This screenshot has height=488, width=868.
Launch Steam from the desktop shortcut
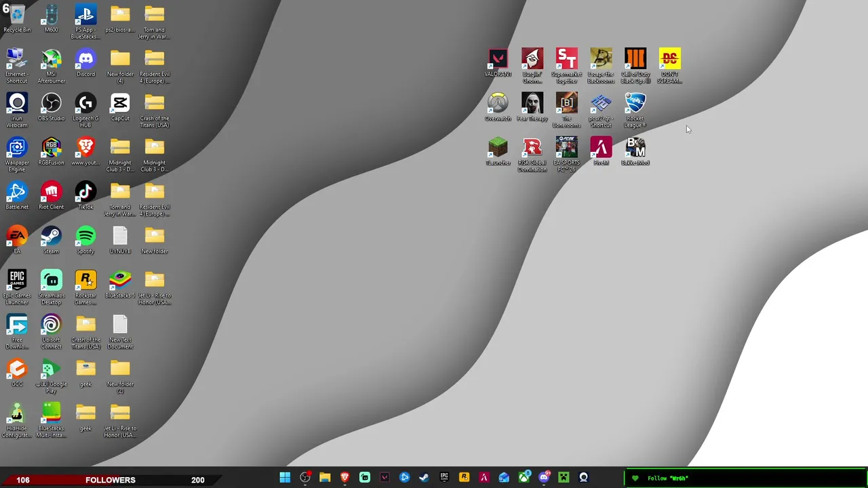click(x=52, y=240)
